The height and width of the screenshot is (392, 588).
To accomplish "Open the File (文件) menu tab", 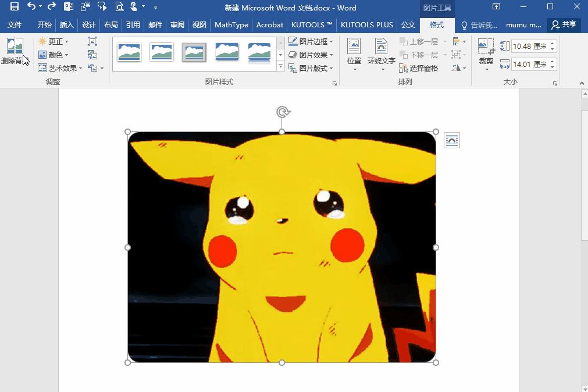I will 15,25.
